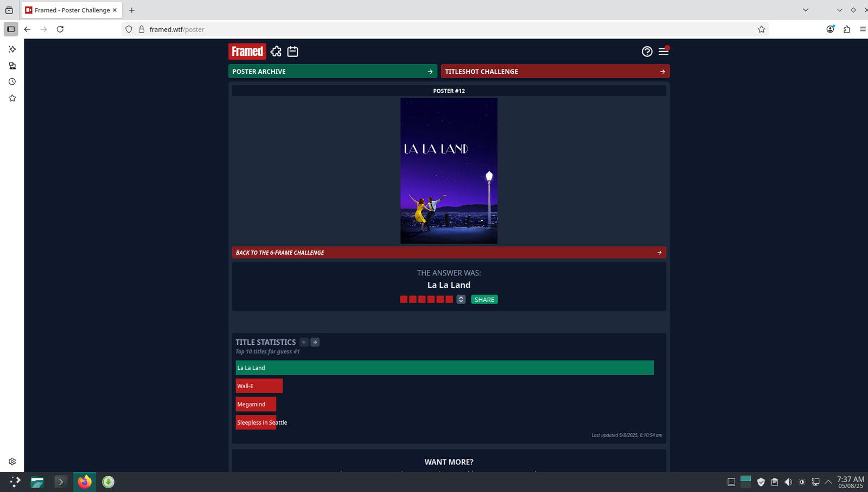The width and height of the screenshot is (868, 492).
Task: Click the last red guess square
Action: pyautogui.click(x=449, y=299)
